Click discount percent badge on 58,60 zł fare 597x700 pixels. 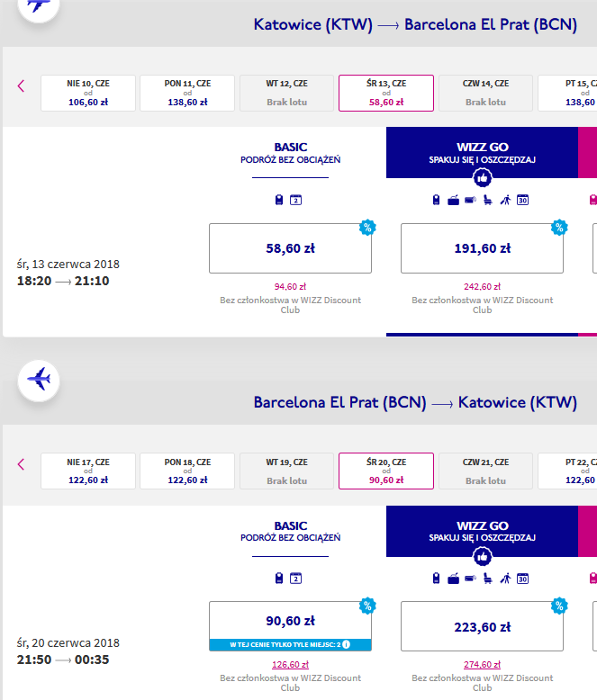[367, 228]
